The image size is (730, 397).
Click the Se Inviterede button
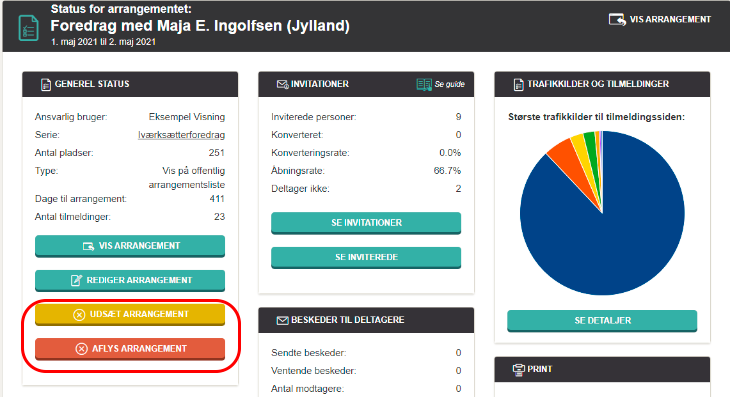pos(366,257)
